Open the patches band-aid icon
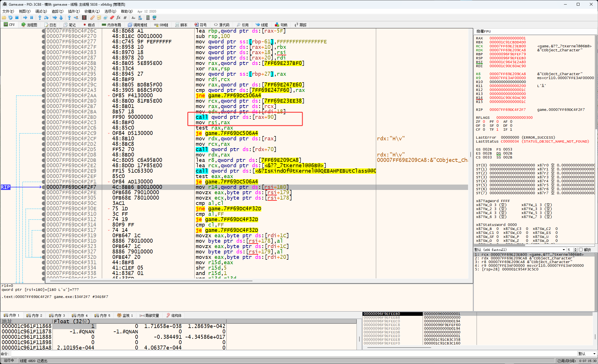Viewport: 598px width, 364px height. click(92, 18)
